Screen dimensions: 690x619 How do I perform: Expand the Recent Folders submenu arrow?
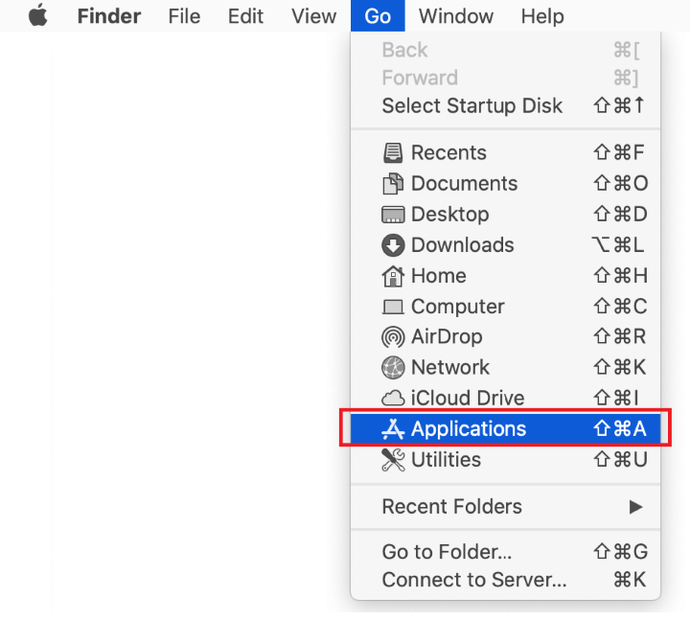click(635, 507)
